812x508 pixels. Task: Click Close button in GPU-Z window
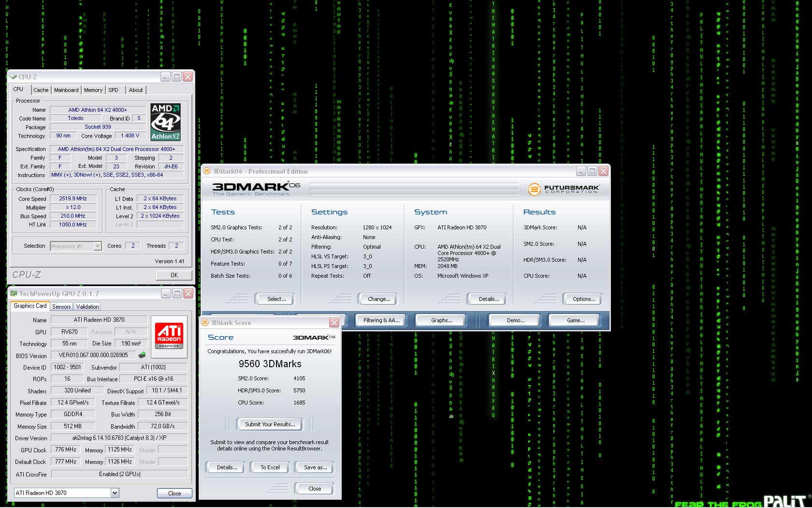point(174,493)
